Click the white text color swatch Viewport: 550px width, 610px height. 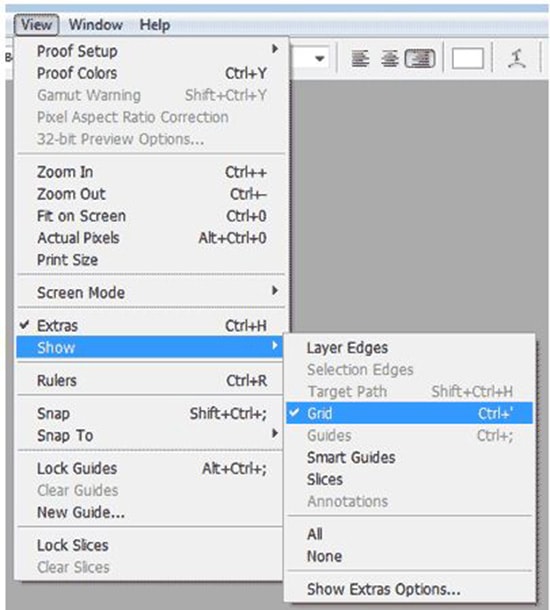tap(468, 59)
